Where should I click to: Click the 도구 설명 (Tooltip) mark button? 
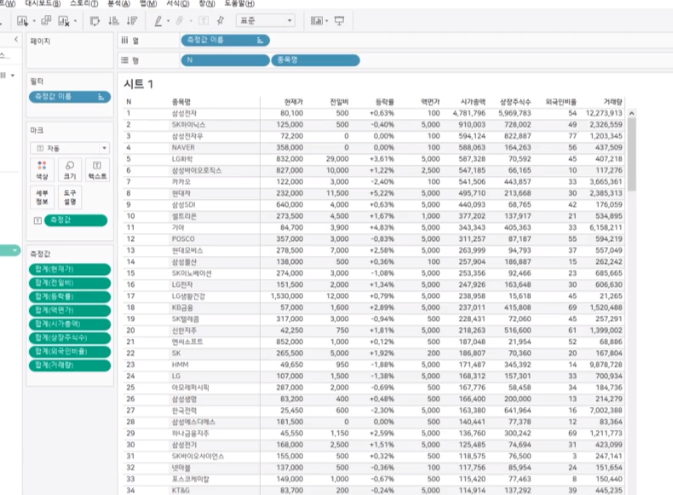(70, 197)
